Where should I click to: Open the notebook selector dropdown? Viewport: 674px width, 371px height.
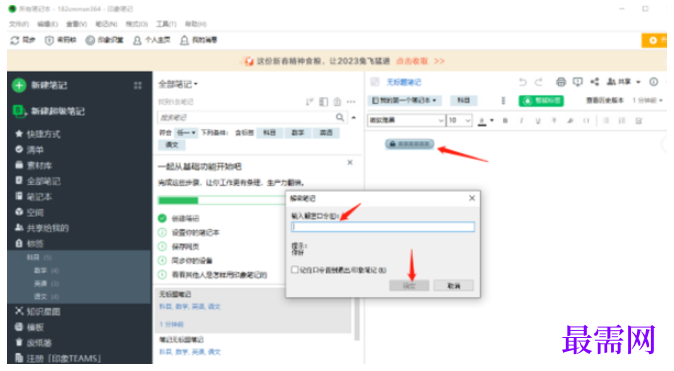pyautogui.click(x=404, y=100)
